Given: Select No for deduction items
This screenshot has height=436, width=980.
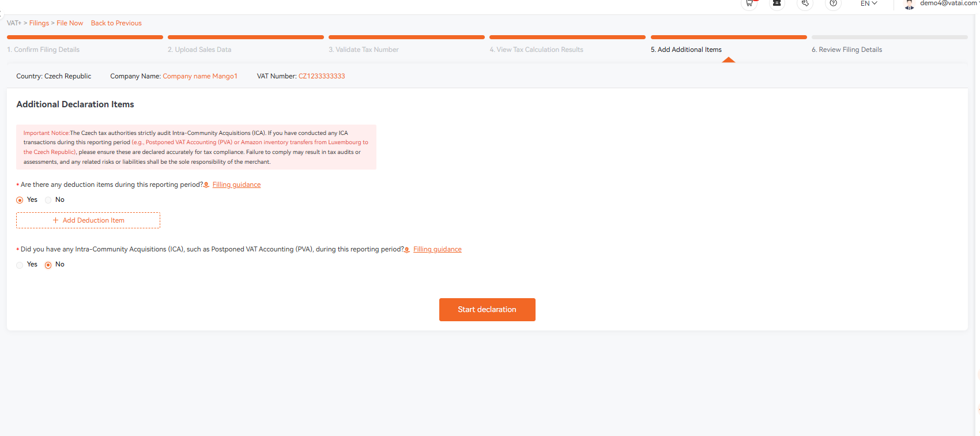Looking at the screenshot, I should (48, 200).
